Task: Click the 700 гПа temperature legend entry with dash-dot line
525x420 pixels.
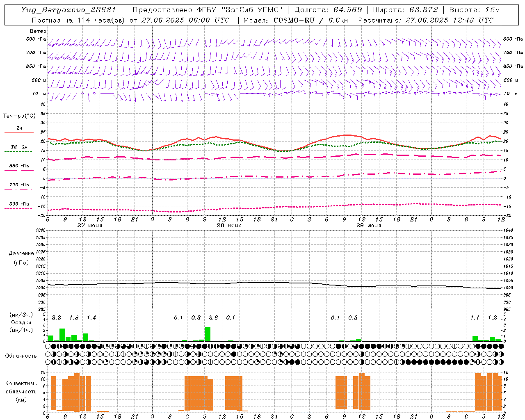Action: click(x=19, y=185)
